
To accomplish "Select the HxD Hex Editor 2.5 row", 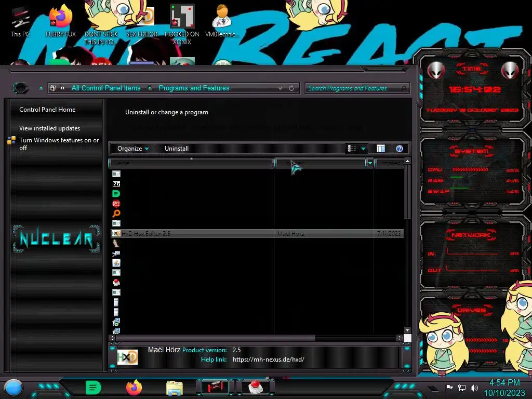I will coord(257,233).
